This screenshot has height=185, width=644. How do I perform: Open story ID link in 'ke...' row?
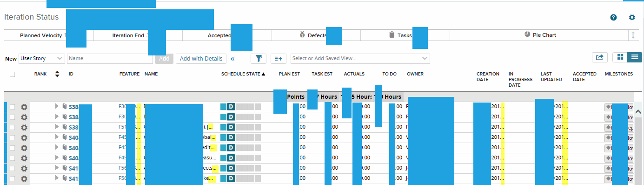74,178
